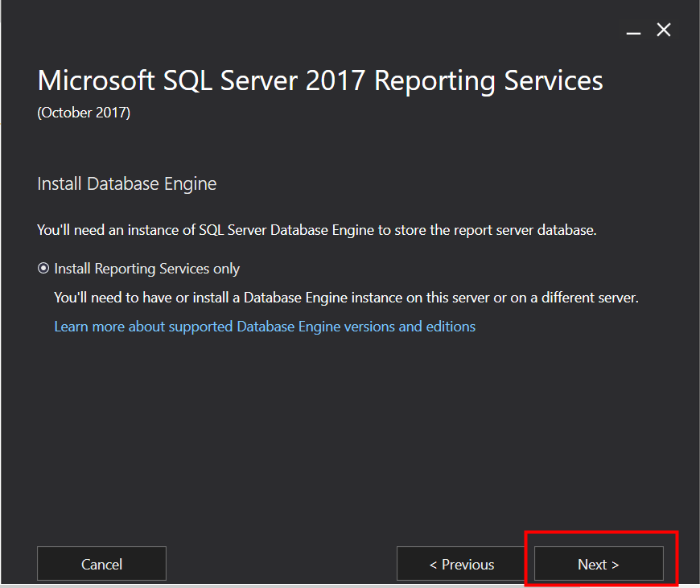Go back with the Previous button
Screen dimensions: 700x588
tap(461, 564)
